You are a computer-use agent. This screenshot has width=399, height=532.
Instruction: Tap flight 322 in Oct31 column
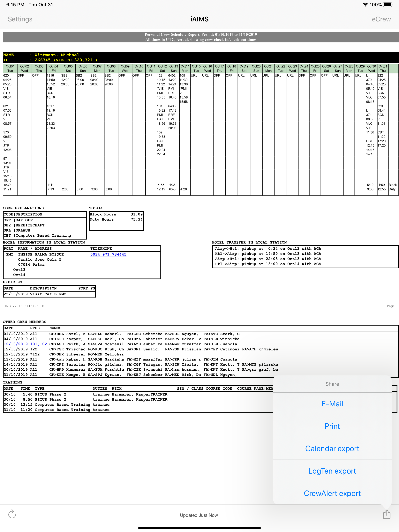380,76
